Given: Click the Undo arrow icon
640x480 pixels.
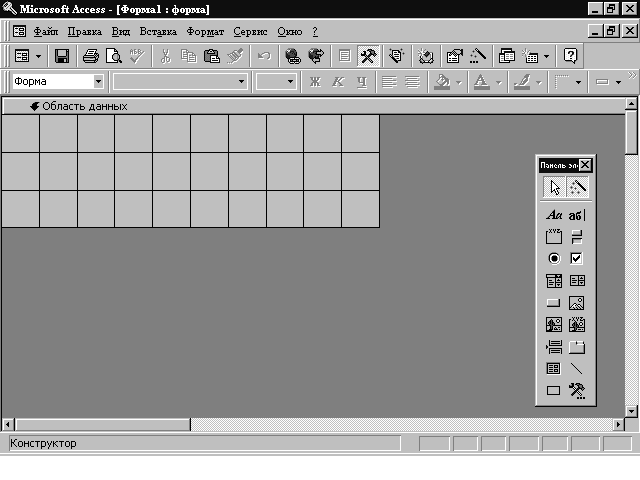Looking at the screenshot, I should 264,56.
